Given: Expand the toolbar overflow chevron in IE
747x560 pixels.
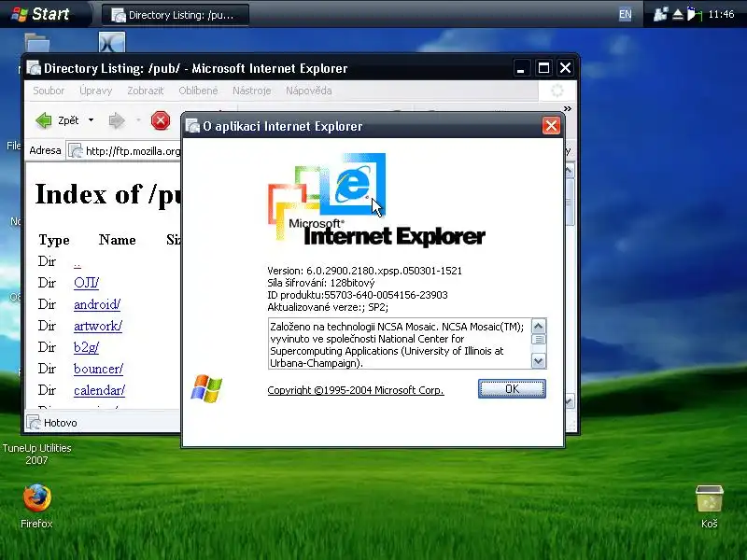Looking at the screenshot, I should [x=567, y=108].
